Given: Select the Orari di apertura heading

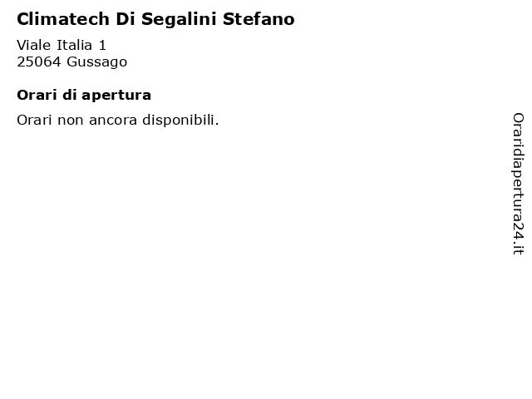Looking at the screenshot, I should pyautogui.click(x=84, y=96).
